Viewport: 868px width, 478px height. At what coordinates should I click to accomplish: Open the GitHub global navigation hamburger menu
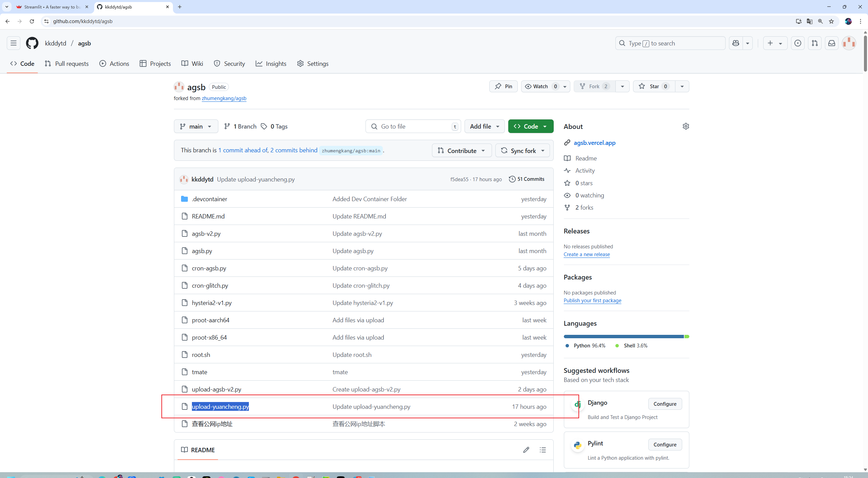pyautogui.click(x=14, y=43)
